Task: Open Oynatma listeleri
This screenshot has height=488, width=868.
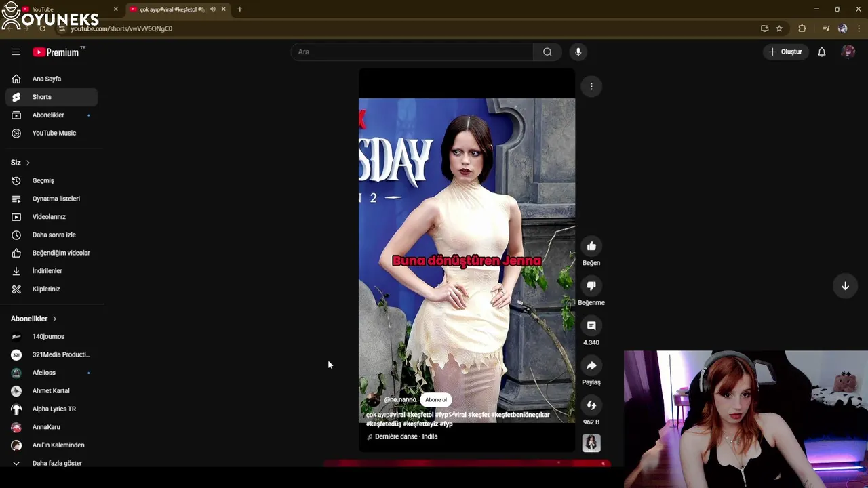Action: click(52, 199)
